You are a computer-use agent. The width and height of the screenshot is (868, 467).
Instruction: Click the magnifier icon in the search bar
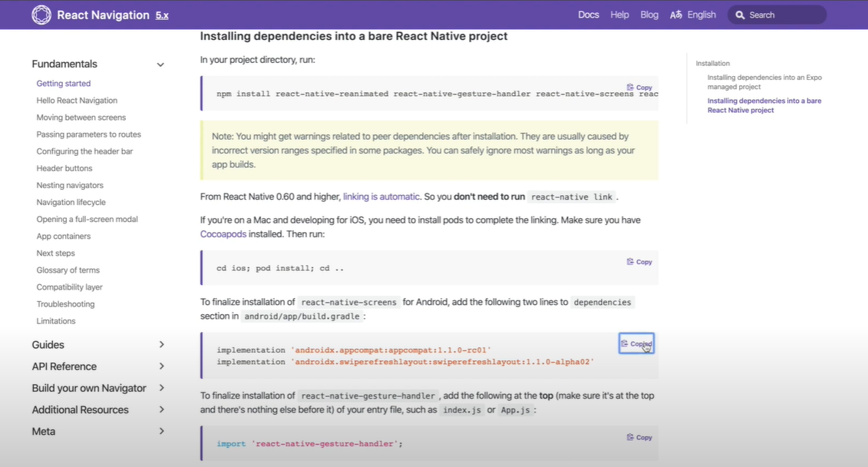point(740,14)
